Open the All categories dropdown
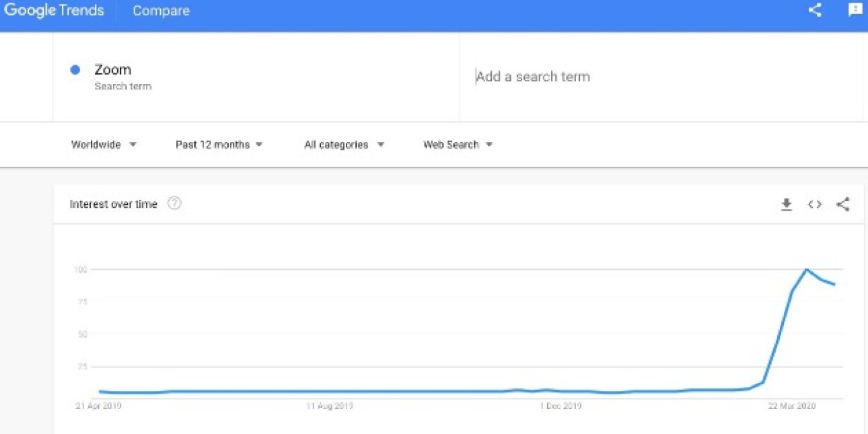 click(344, 145)
